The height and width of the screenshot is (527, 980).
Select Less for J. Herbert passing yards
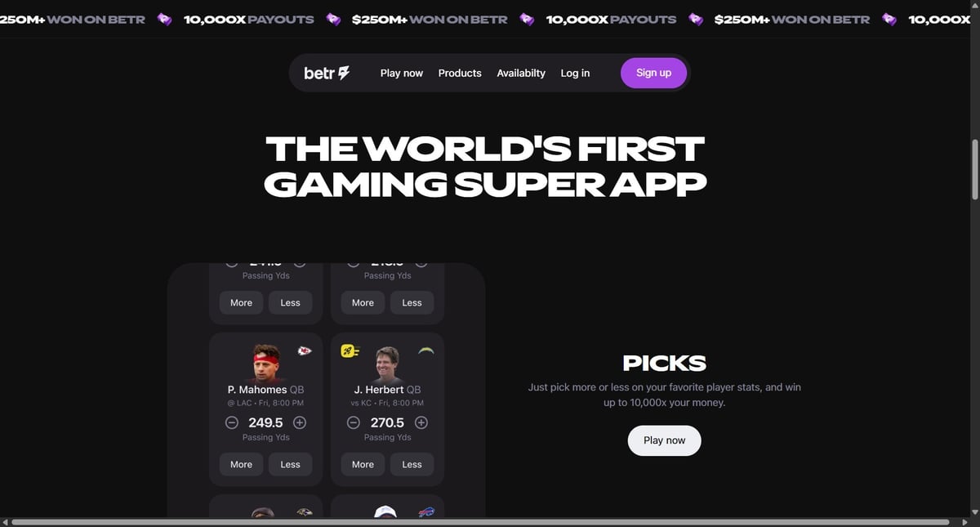(x=412, y=464)
